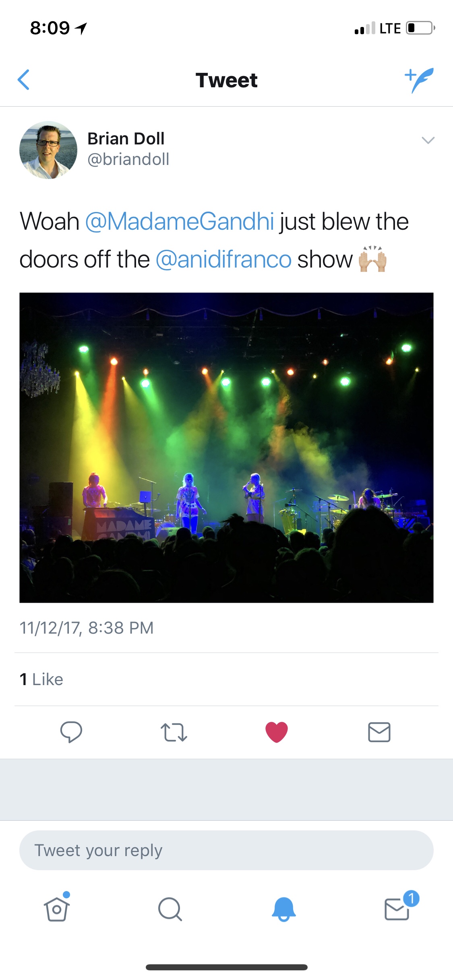Expand the tweet options chevron menu
This screenshot has width=453, height=980.
coord(428,140)
